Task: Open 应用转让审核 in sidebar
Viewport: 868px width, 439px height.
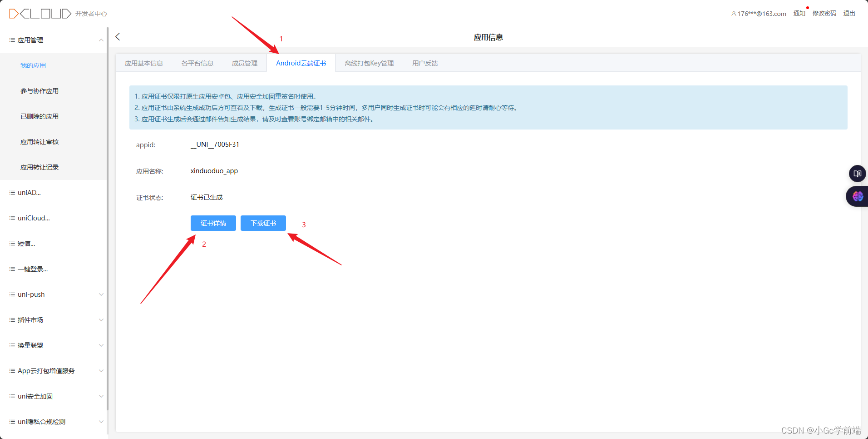Action: (39, 142)
